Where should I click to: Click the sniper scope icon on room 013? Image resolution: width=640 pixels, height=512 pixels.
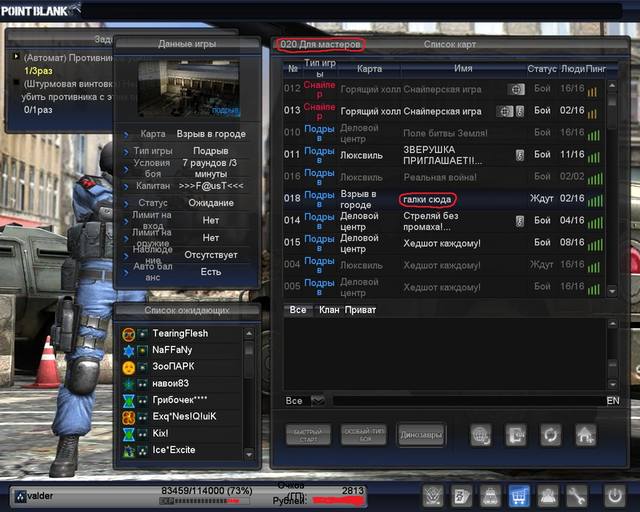coord(504,111)
